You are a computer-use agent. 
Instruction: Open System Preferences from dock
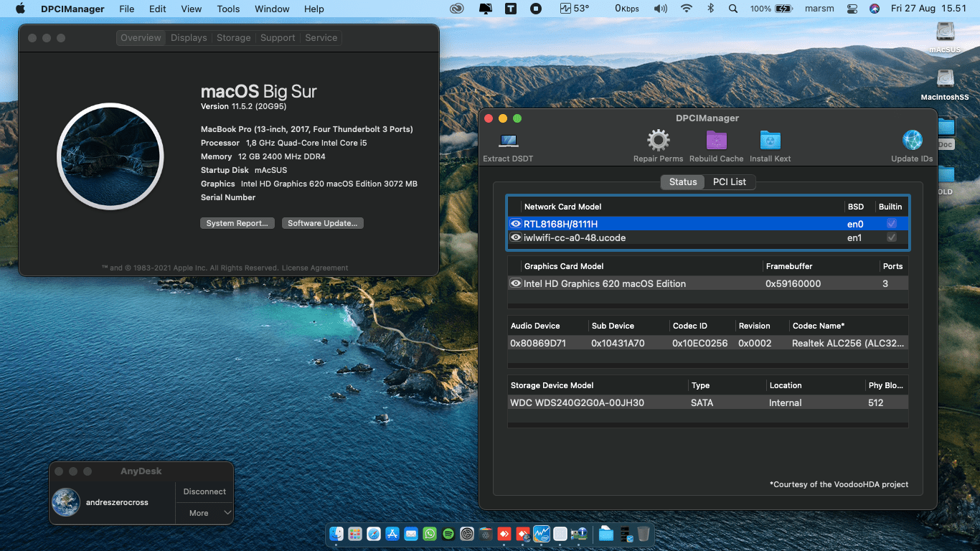(467, 534)
